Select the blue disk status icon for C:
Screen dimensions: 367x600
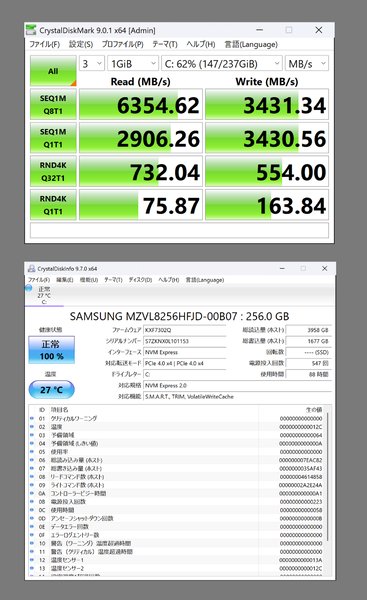click(x=29, y=288)
